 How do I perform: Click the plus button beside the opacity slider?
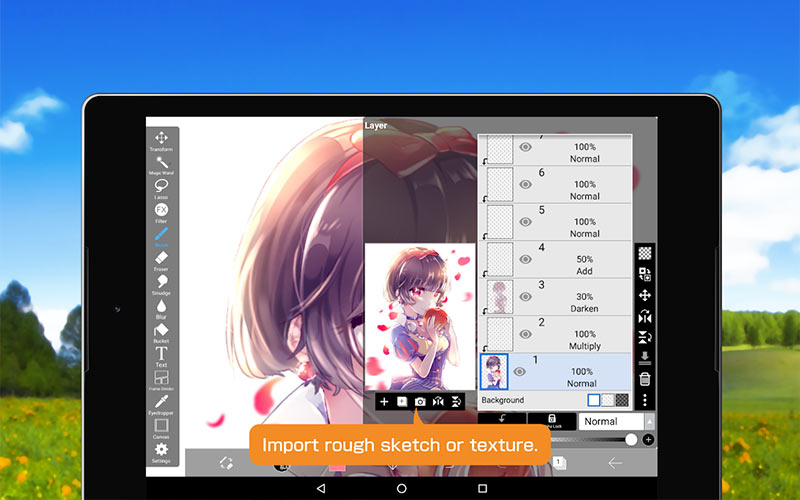click(648, 440)
